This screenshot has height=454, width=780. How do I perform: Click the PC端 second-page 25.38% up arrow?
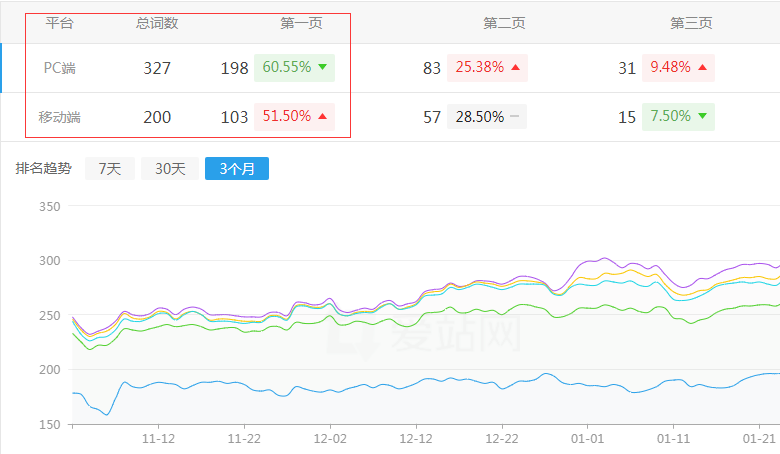tap(515, 68)
